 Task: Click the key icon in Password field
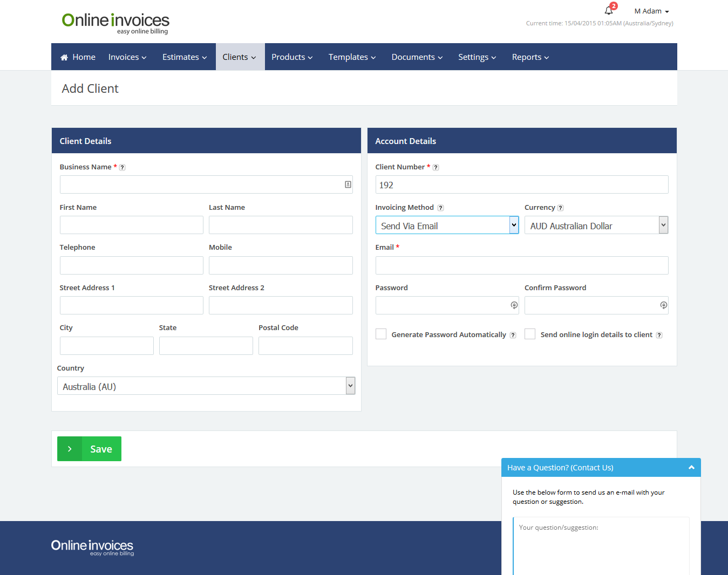pyautogui.click(x=514, y=305)
